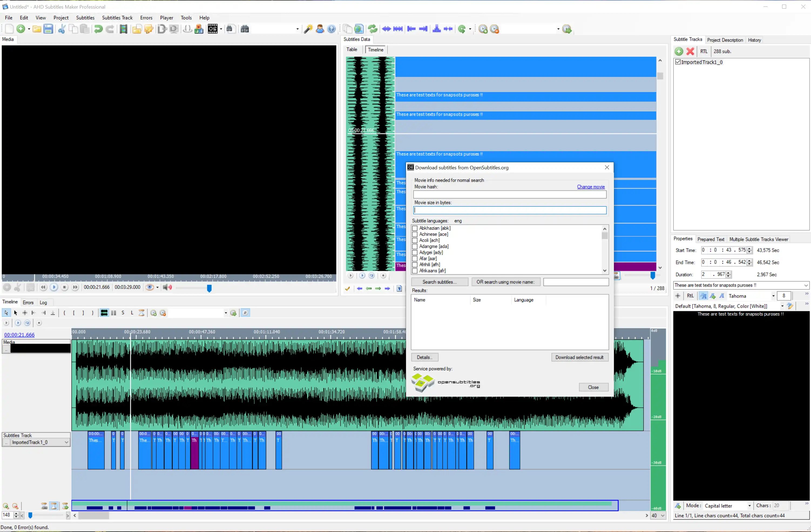The height and width of the screenshot is (532, 811).
Task: Click the blue downward insert arrow icon
Action: click(x=437, y=29)
